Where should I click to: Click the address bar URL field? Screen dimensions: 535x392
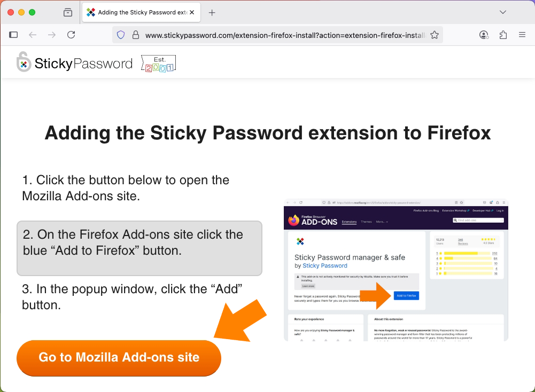(285, 35)
